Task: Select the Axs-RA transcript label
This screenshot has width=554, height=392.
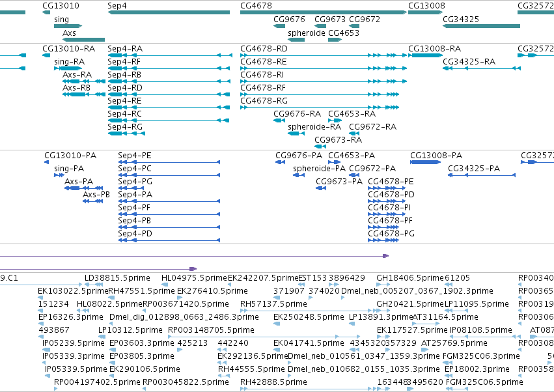Action: click(x=77, y=75)
